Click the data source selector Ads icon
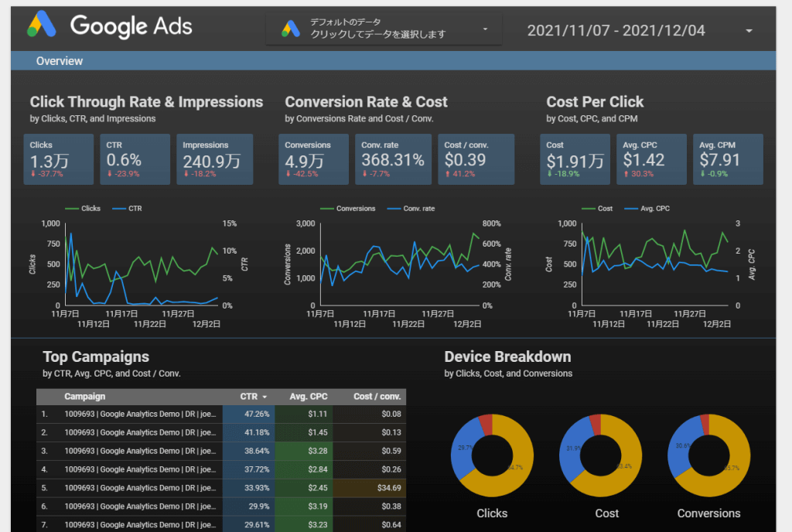 [x=291, y=29]
